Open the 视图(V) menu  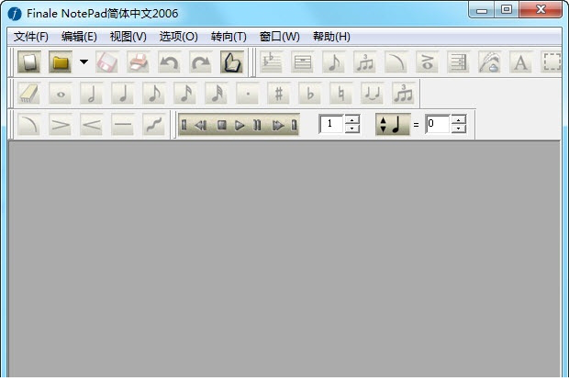click(128, 37)
